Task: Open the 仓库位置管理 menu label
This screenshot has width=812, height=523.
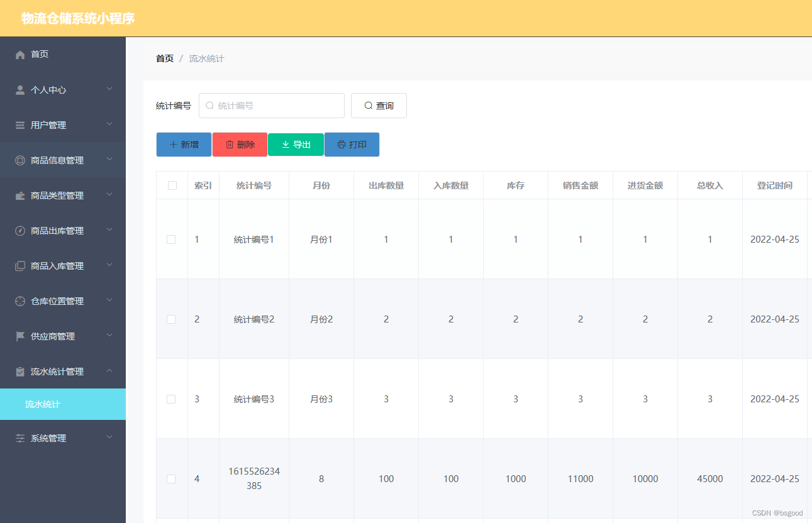Action: click(57, 301)
